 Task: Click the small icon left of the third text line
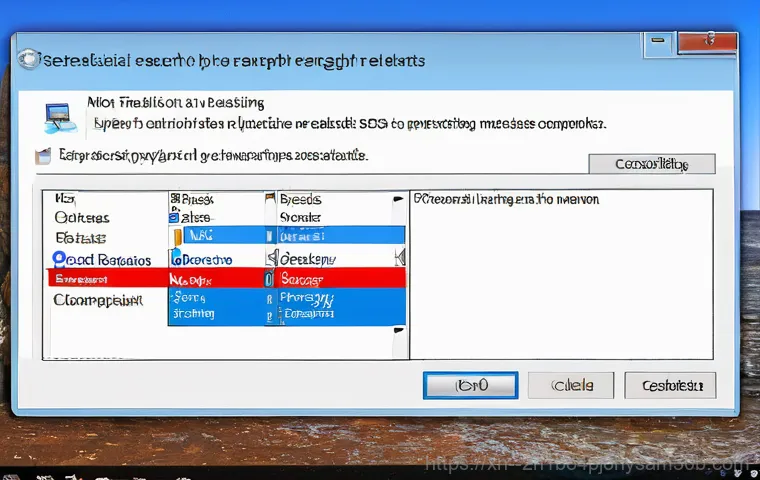coord(42,156)
